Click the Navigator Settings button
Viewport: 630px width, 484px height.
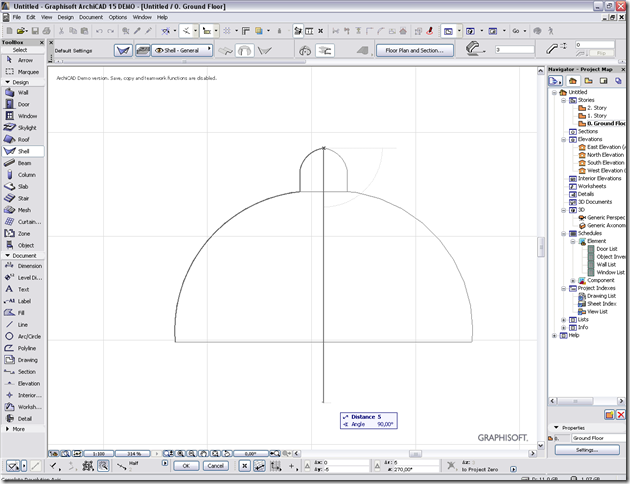(587, 450)
